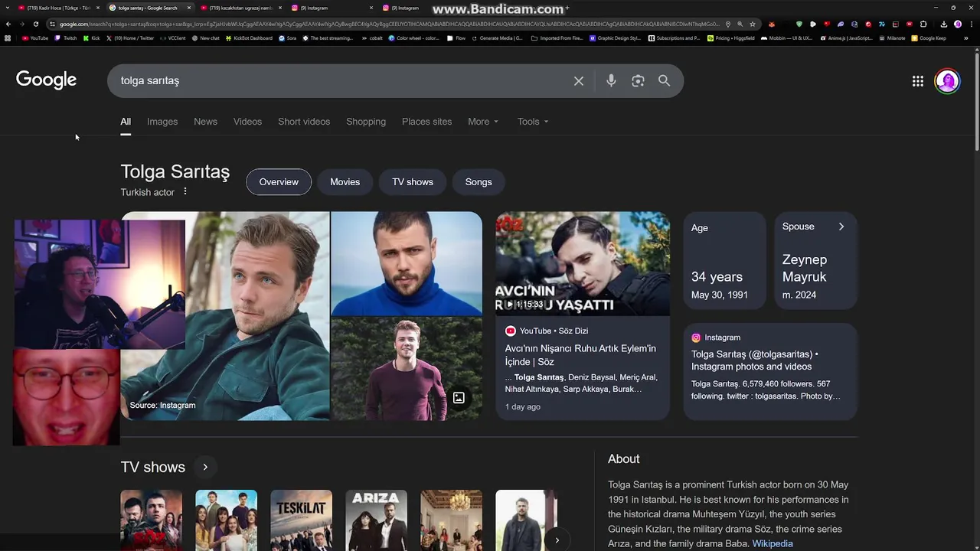Open the Imported From Firefox bookmarks folder
The height and width of the screenshot is (551, 980).
pyautogui.click(x=557, y=37)
